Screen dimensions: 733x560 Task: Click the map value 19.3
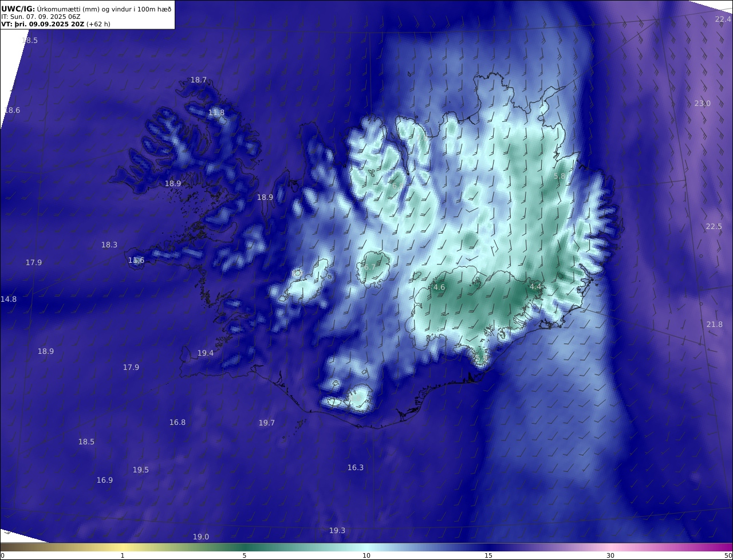337,531
